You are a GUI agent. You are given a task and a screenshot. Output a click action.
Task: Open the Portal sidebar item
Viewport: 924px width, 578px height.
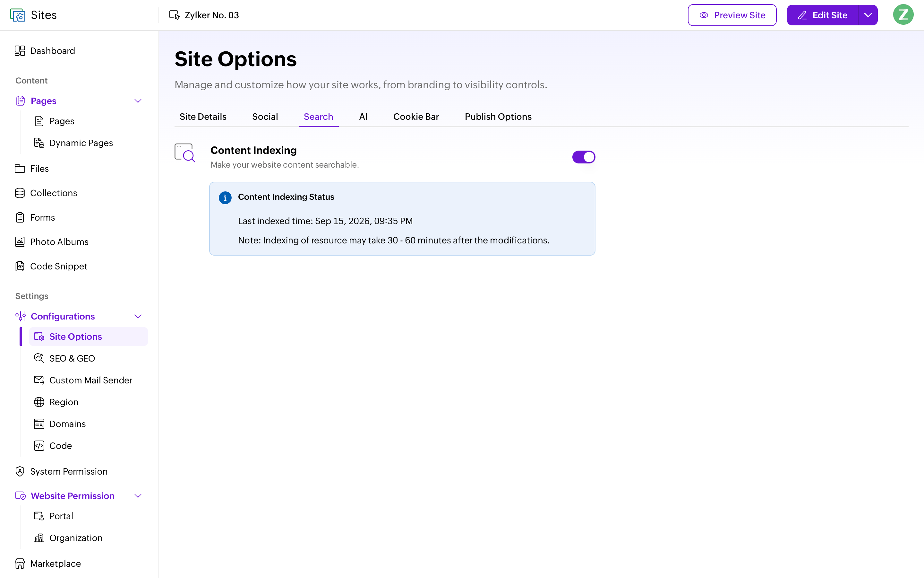tap(88, 516)
